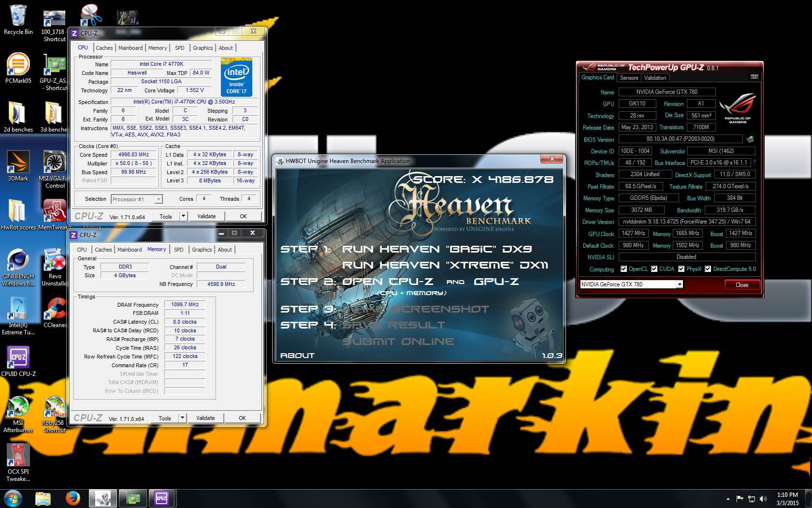
Task: Click ABOUT link in Heaven benchmark app
Action: 297,356
